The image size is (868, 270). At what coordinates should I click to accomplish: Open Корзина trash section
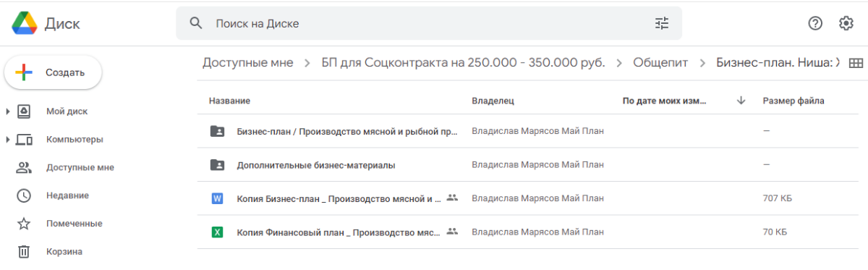coord(64,252)
